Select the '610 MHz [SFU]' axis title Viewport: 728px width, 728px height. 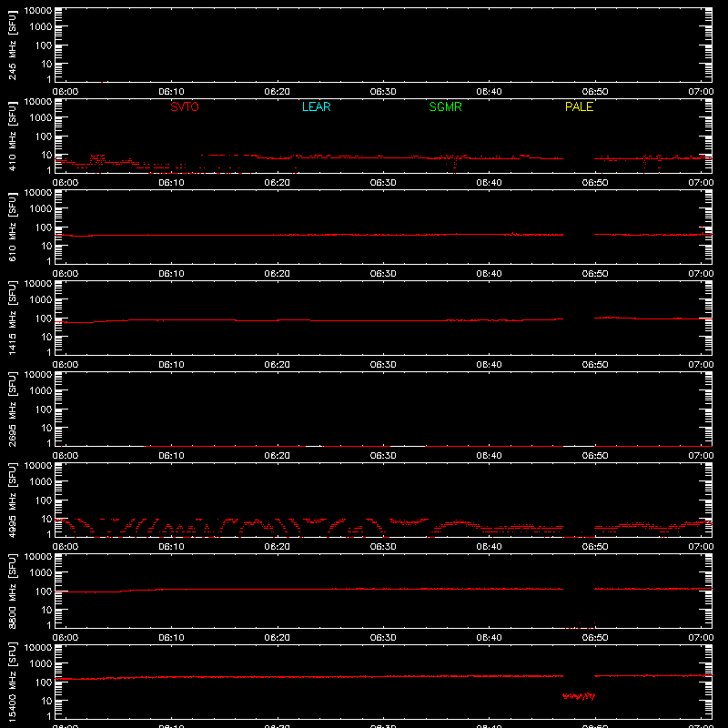(12, 227)
